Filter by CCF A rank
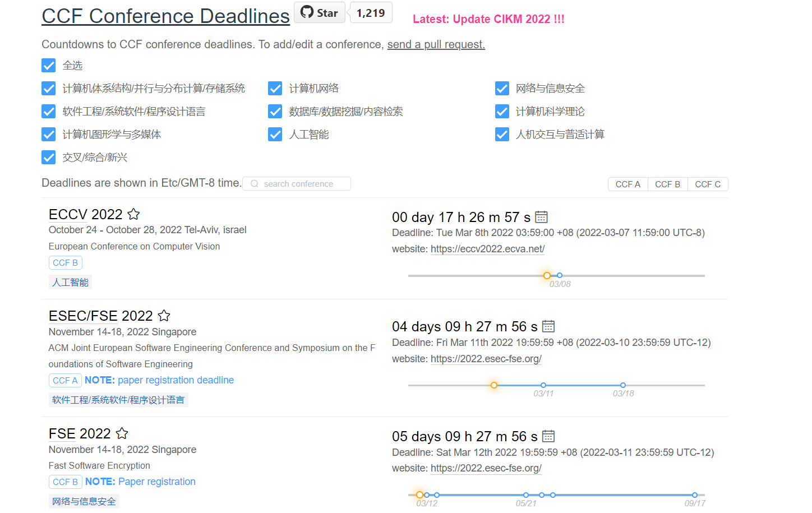The height and width of the screenshot is (513, 812). point(628,184)
